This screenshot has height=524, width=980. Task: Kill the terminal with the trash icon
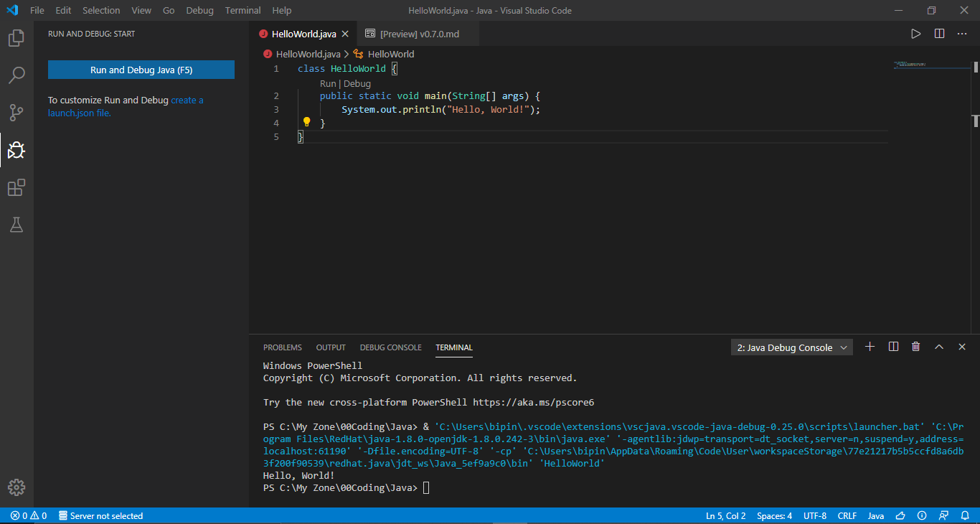coord(915,346)
